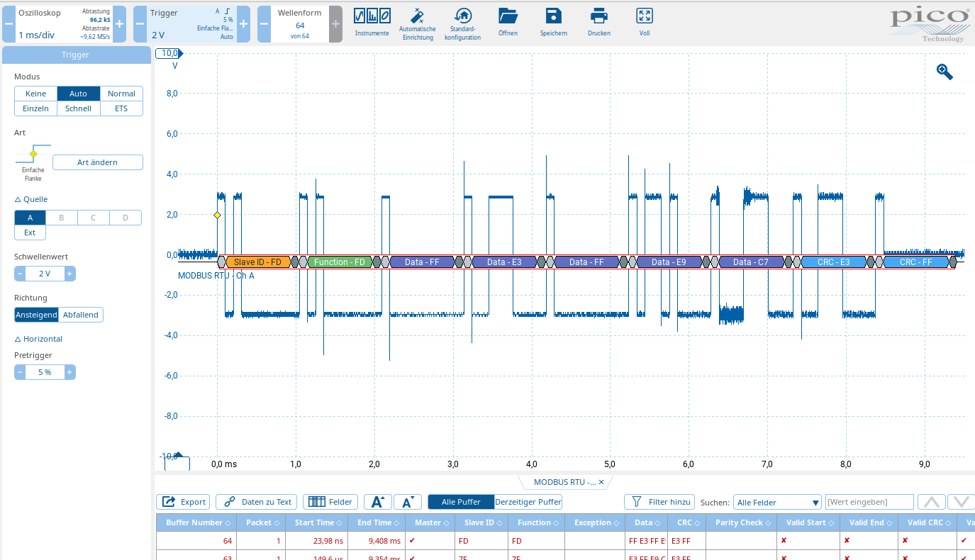
Task: Click the zoom magnifier in graph
Action: click(945, 71)
